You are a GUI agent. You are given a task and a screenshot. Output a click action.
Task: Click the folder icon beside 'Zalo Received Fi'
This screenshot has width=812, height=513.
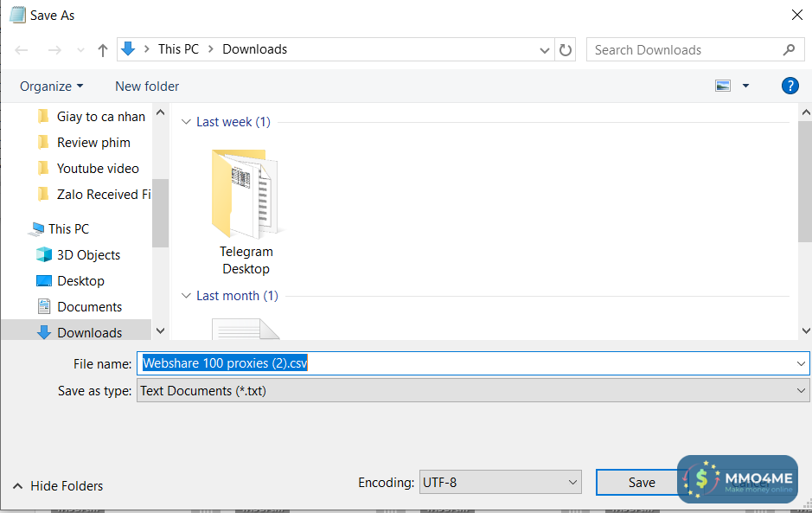coord(43,194)
